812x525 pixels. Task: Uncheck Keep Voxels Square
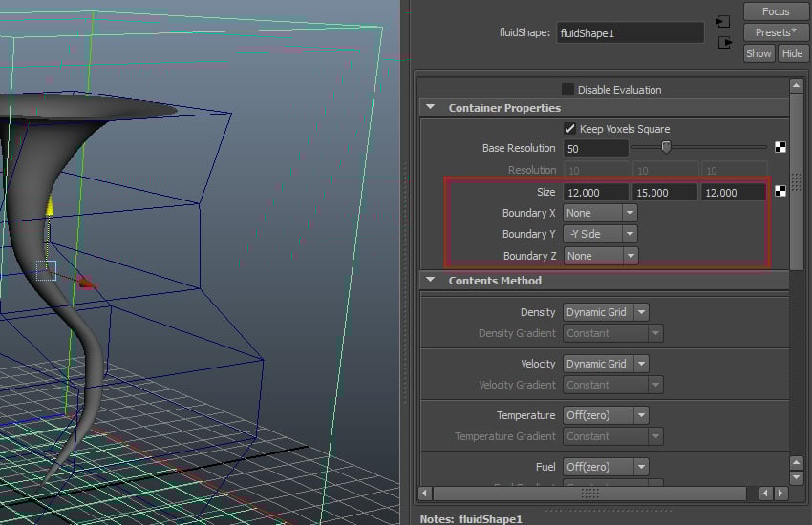click(x=569, y=129)
